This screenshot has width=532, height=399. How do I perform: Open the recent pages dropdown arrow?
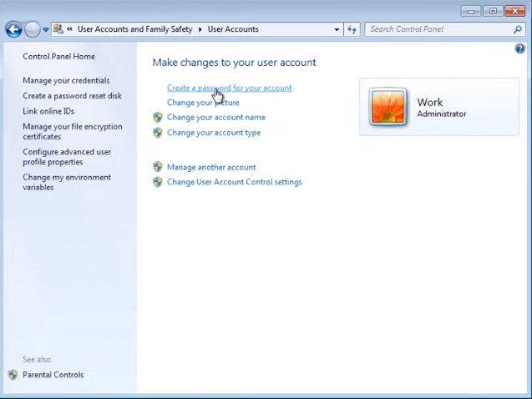(x=46, y=30)
